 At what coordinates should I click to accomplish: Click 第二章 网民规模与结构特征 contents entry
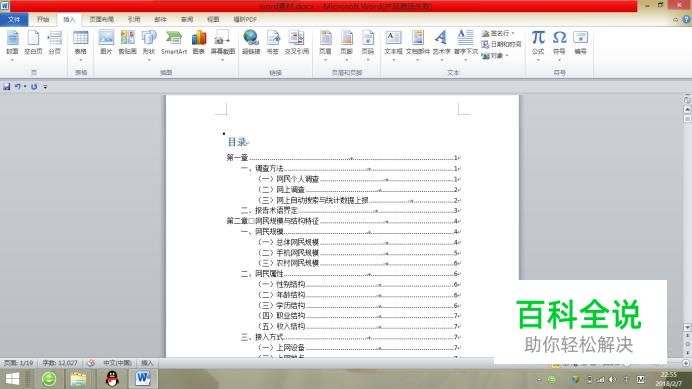tap(343, 221)
